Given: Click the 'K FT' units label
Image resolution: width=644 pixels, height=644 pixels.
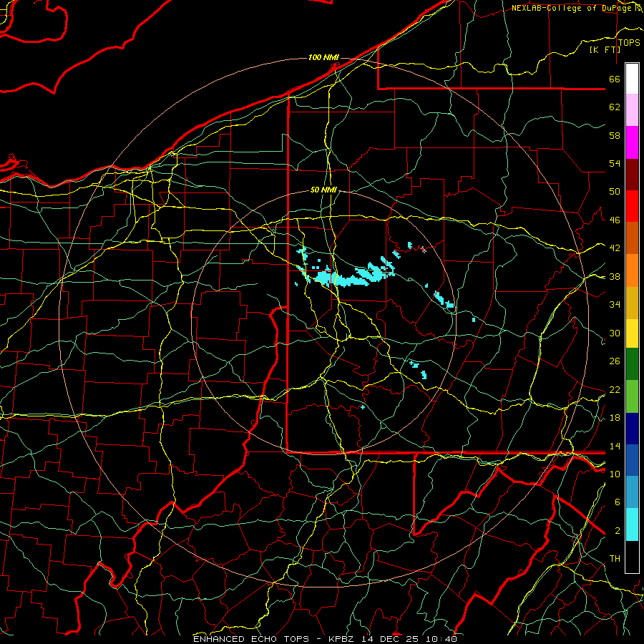Looking at the screenshot, I should (x=605, y=49).
